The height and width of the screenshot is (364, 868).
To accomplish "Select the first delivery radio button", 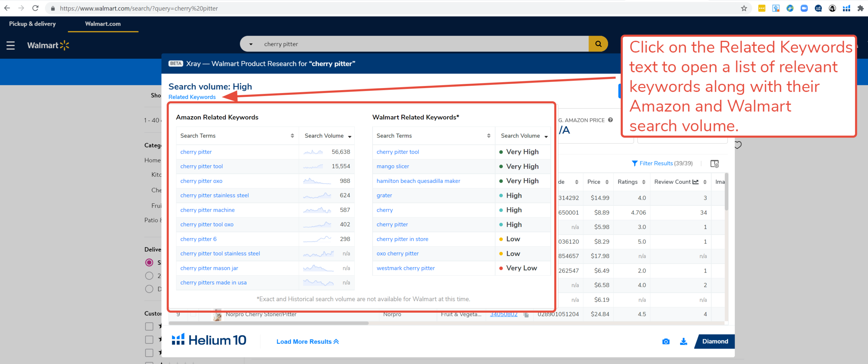I will [x=149, y=262].
